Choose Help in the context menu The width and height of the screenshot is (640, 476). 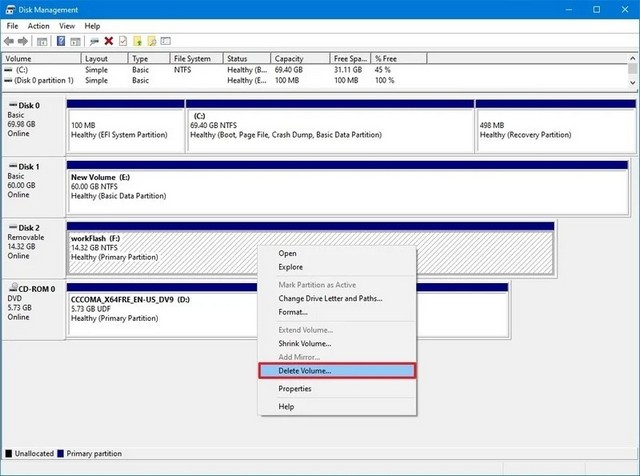[337, 407]
